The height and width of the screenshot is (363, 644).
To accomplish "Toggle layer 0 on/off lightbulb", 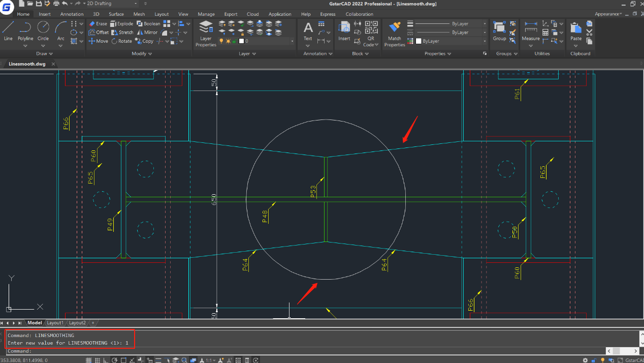I will point(221,41).
